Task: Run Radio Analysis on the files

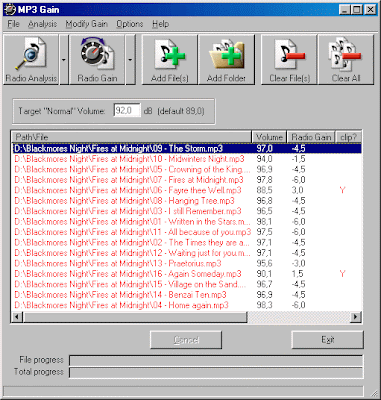Action: [31, 60]
